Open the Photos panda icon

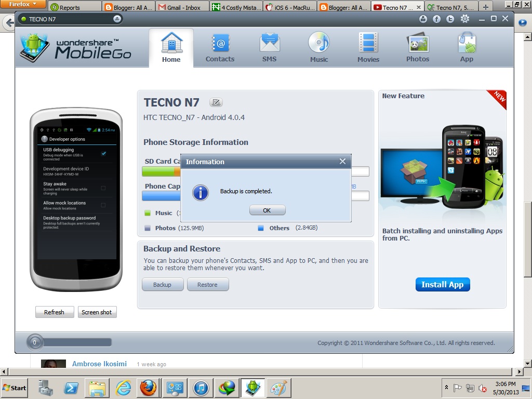coord(418,43)
